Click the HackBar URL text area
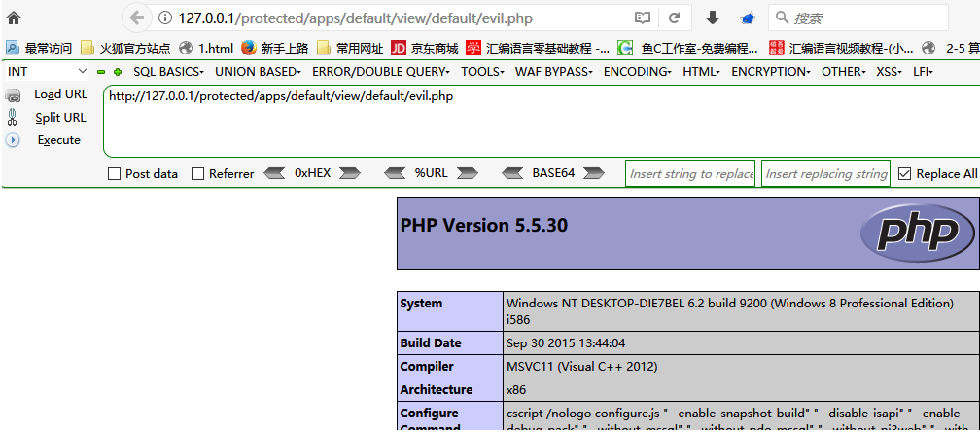Image resolution: width=980 pixels, height=432 pixels. point(542,121)
